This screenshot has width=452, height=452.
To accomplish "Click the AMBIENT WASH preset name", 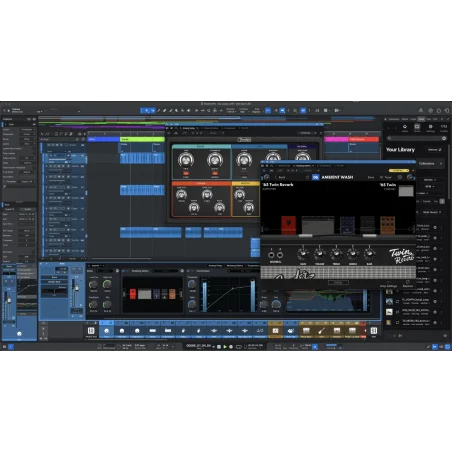I will click(337, 177).
